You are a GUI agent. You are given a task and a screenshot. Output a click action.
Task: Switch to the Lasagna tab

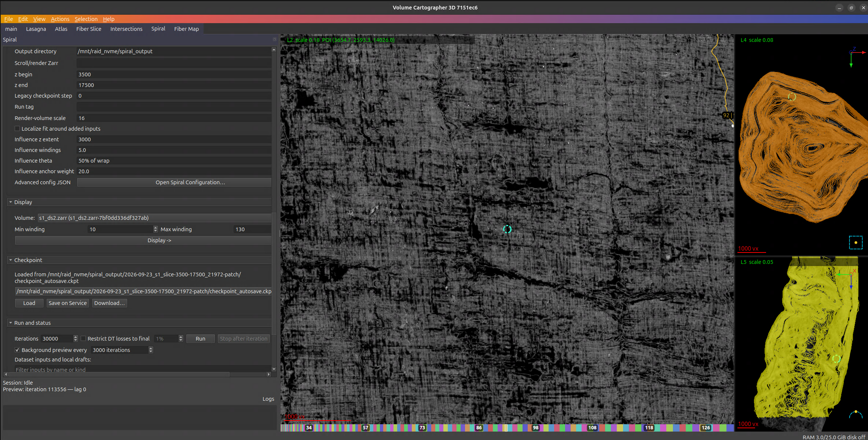[x=36, y=29]
